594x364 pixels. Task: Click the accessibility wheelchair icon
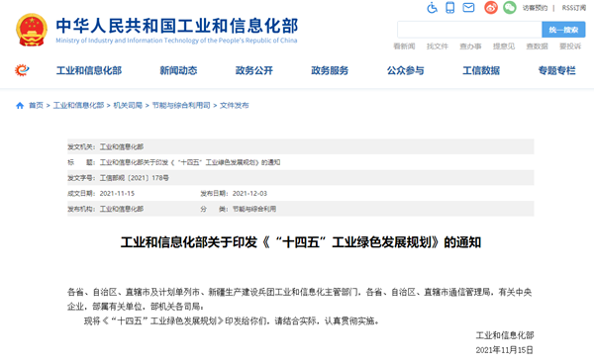[432, 8]
